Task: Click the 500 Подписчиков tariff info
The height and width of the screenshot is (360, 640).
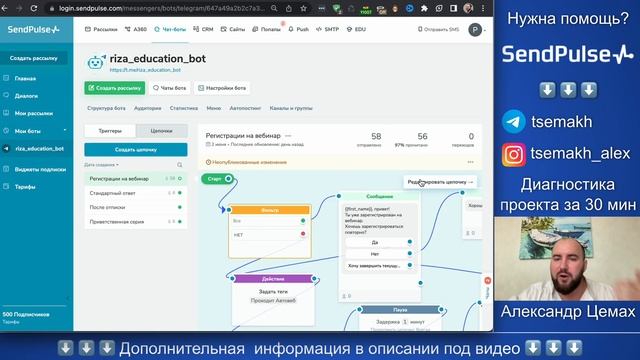Action: point(26,314)
